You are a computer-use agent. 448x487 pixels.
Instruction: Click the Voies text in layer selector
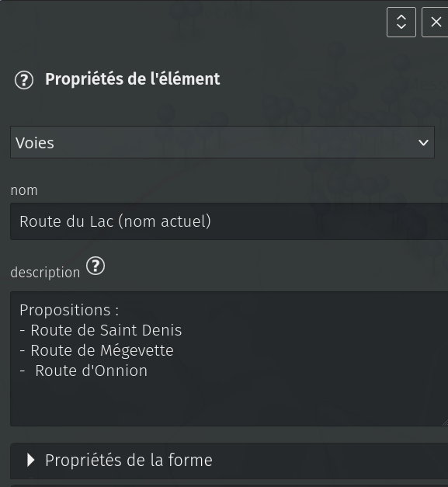click(35, 143)
